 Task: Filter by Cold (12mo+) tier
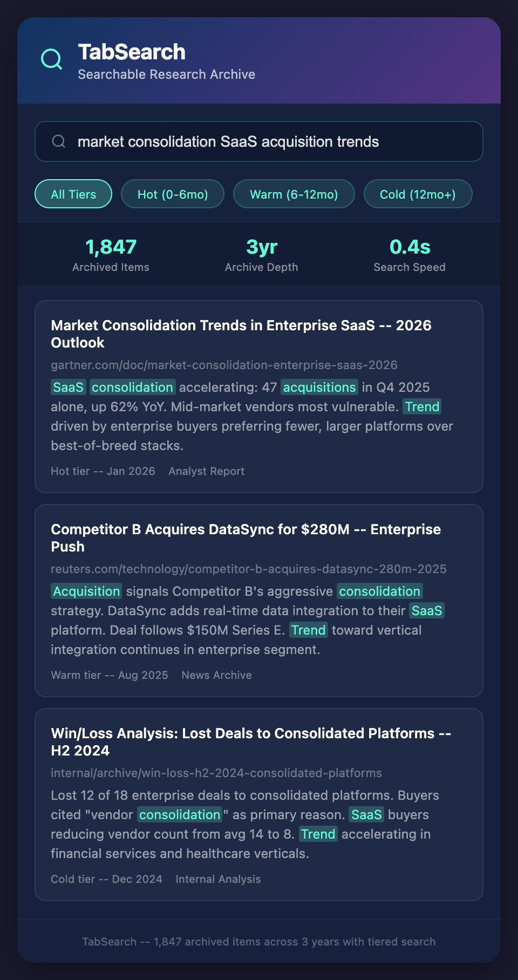(418, 194)
